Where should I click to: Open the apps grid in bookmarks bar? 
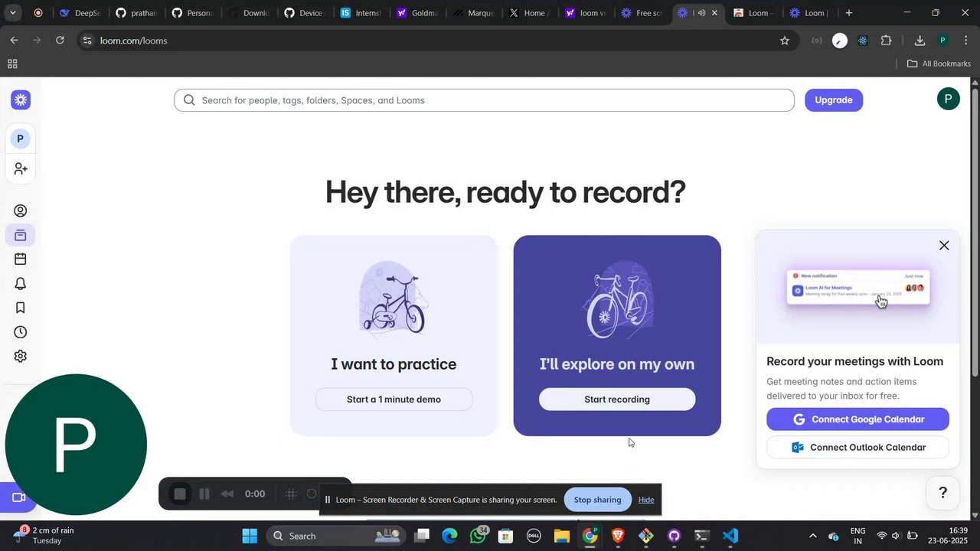coord(12,64)
